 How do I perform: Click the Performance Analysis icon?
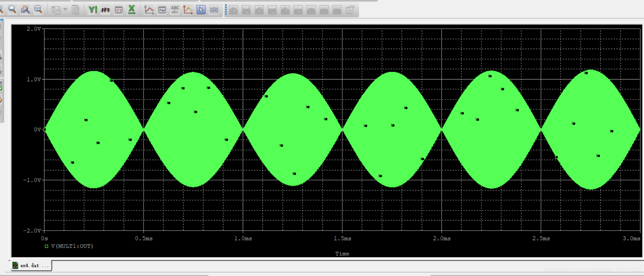119,10
